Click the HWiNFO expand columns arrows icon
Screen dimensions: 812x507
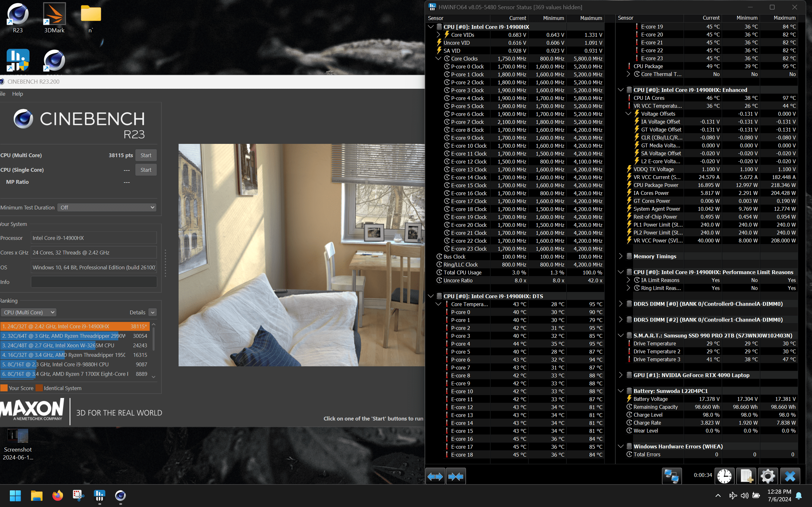click(x=435, y=476)
